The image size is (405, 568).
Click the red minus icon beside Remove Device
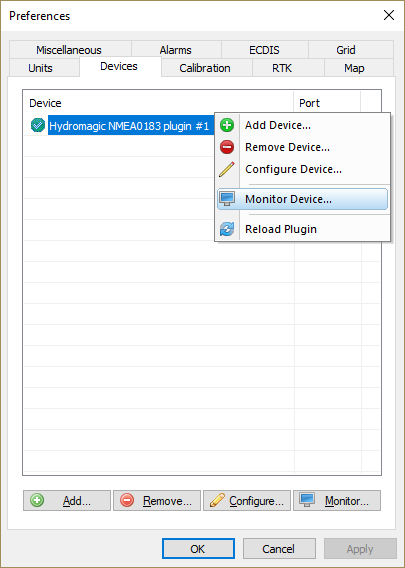pyautogui.click(x=227, y=147)
